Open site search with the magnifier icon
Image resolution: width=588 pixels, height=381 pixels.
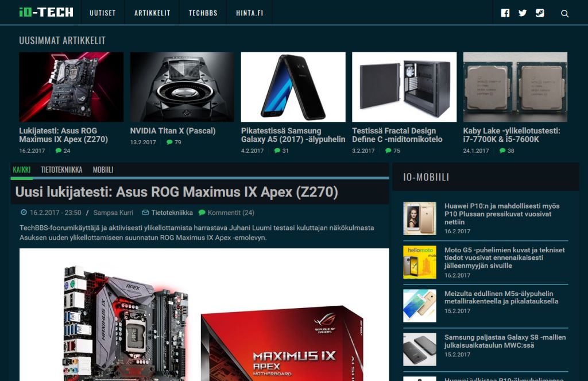click(563, 13)
